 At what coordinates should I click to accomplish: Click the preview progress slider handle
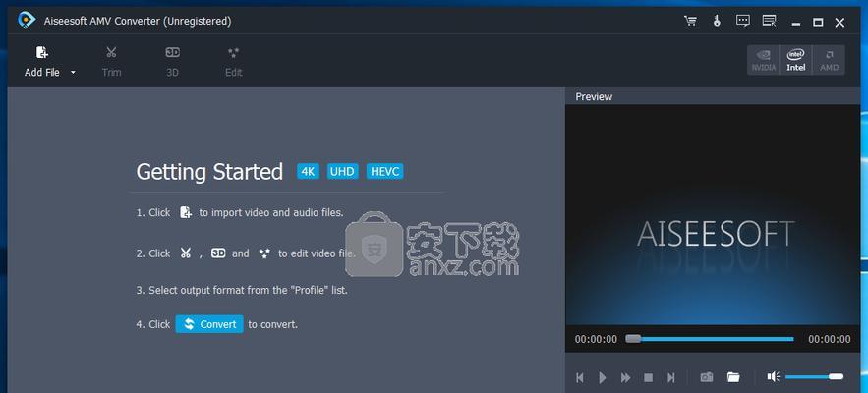coord(633,339)
